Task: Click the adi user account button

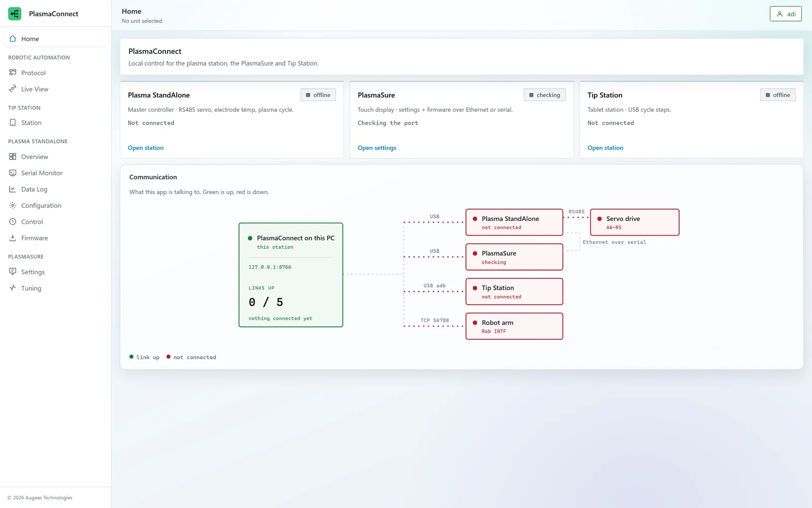Action: [786, 14]
